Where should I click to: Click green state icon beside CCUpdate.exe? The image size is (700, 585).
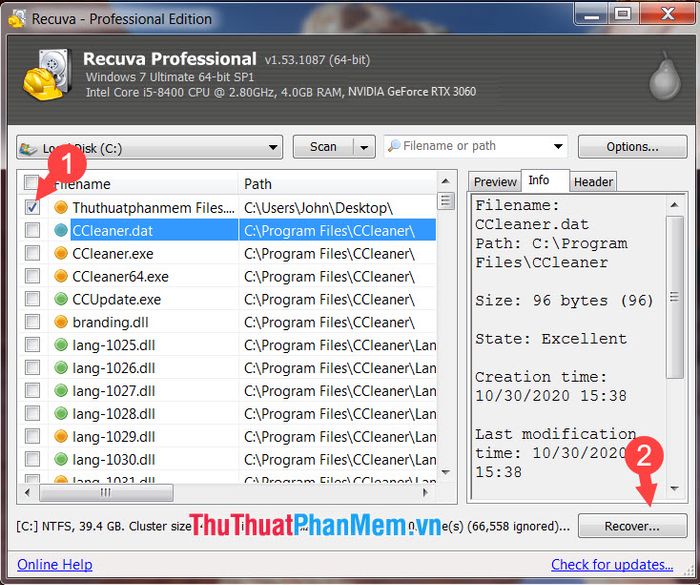pyautogui.click(x=61, y=299)
